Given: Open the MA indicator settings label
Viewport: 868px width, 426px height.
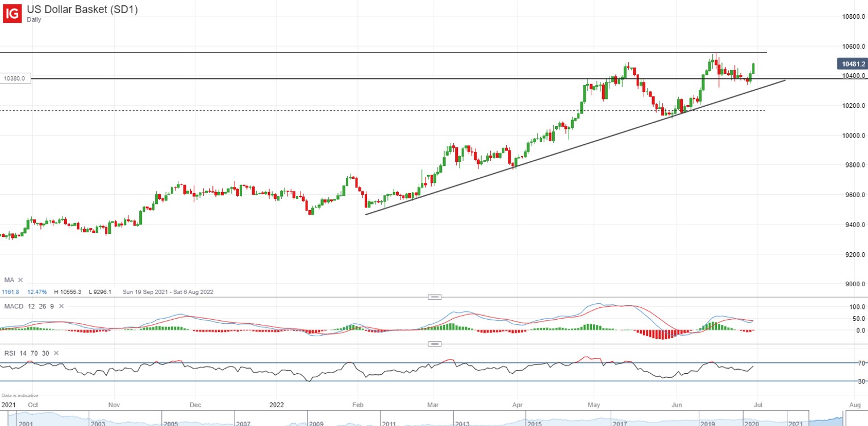Looking at the screenshot, I should pos(9,280).
